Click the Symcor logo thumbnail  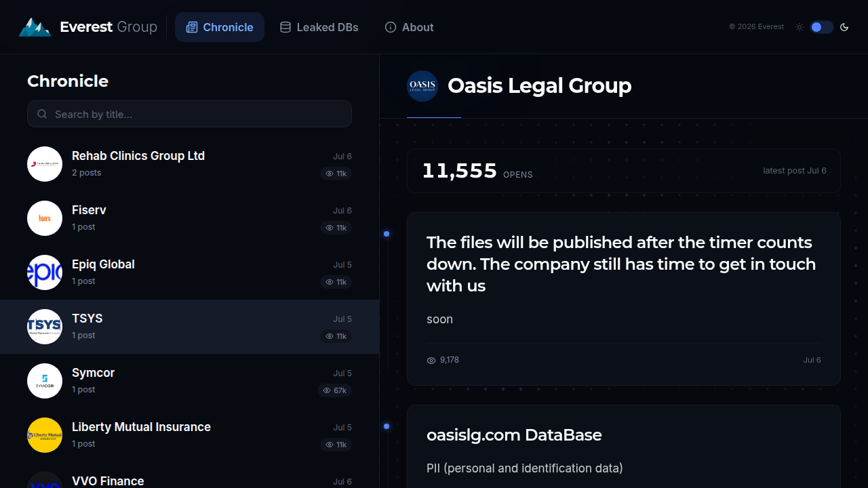click(45, 381)
